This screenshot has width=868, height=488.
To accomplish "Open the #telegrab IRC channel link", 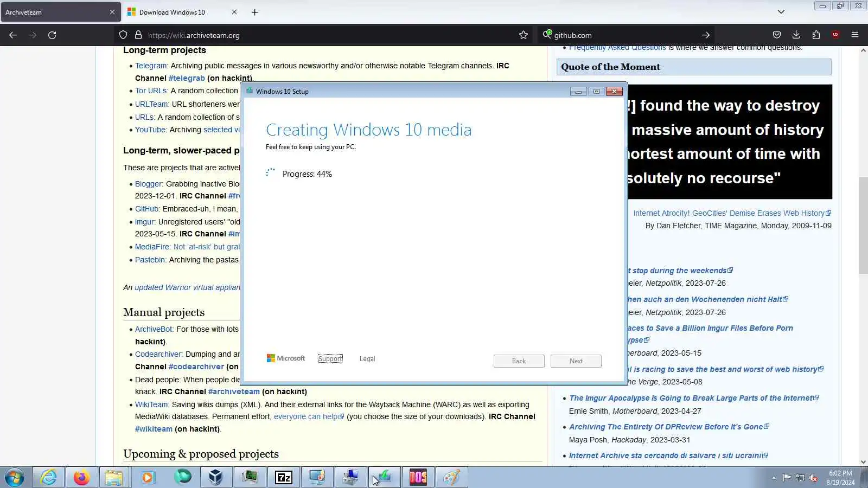I will pyautogui.click(x=187, y=78).
